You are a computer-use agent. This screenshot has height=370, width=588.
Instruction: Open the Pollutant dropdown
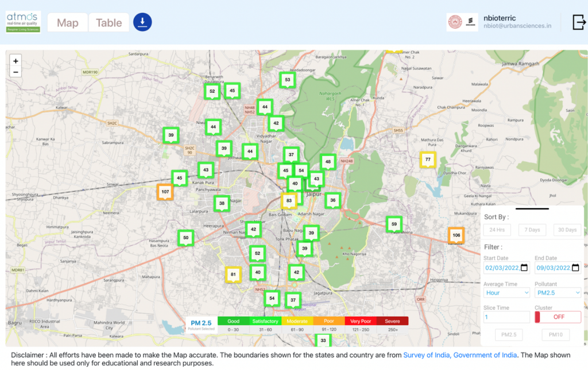pyautogui.click(x=558, y=293)
